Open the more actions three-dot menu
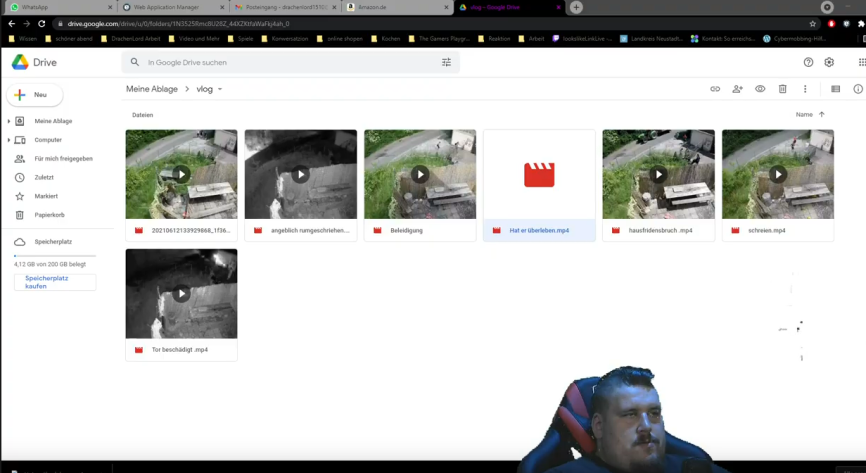Screen dimensions: 866x473 coord(805,89)
